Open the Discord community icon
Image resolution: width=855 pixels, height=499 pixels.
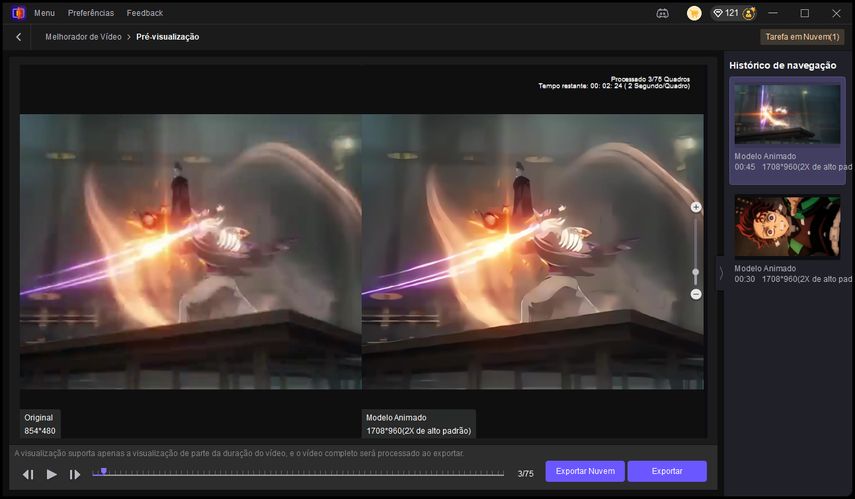coord(663,13)
